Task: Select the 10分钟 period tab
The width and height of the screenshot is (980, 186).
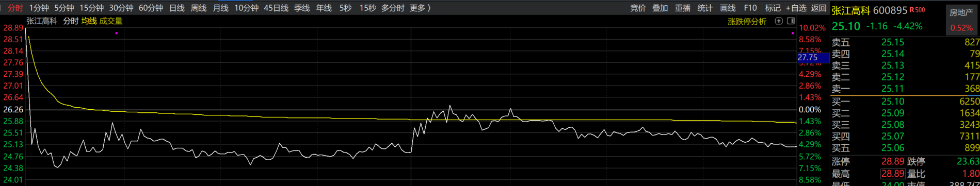Action: (246, 8)
